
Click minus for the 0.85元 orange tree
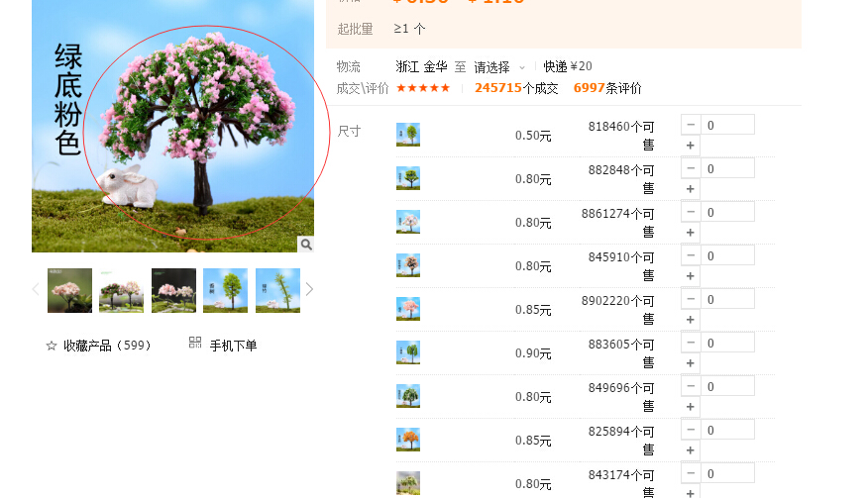pos(691,430)
